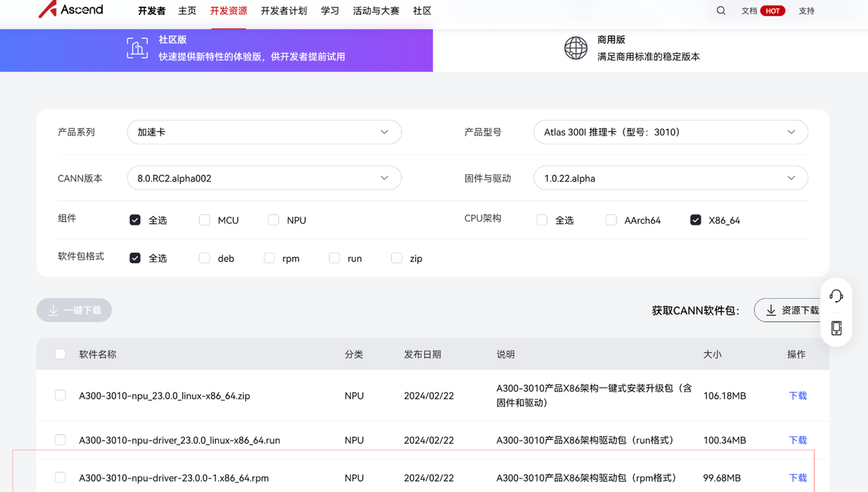
Task: Click the download arrow icon in 资源下载
Action: (771, 310)
